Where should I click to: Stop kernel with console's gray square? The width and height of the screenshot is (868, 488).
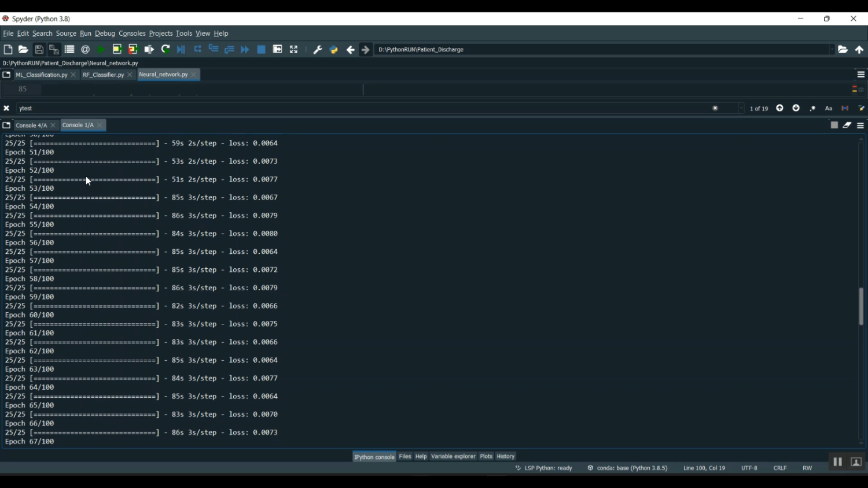pyautogui.click(x=834, y=125)
